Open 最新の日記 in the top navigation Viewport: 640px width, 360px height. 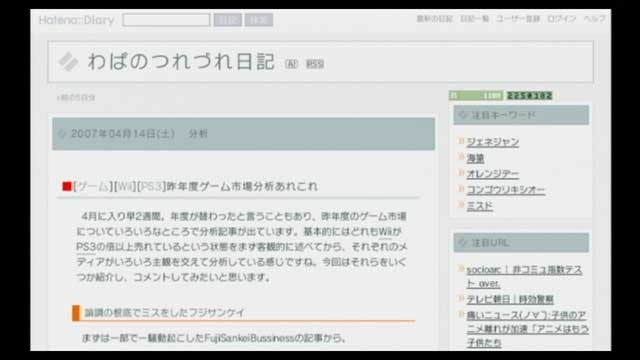pos(434,19)
